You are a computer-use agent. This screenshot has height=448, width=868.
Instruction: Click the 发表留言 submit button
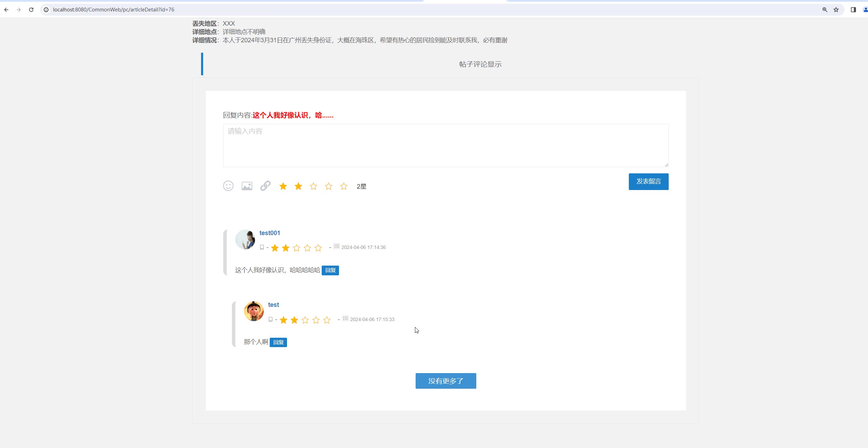tap(648, 181)
